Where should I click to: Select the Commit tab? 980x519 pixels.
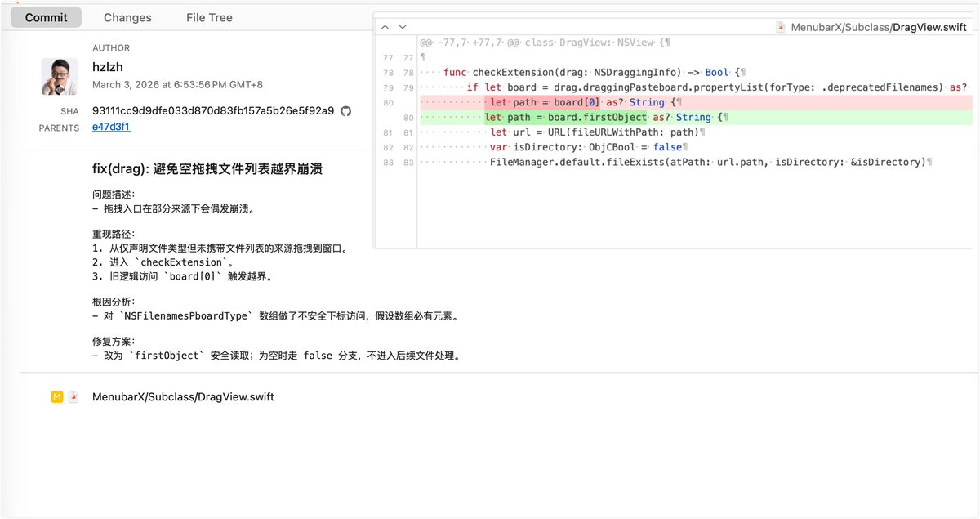tap(47, 17)
